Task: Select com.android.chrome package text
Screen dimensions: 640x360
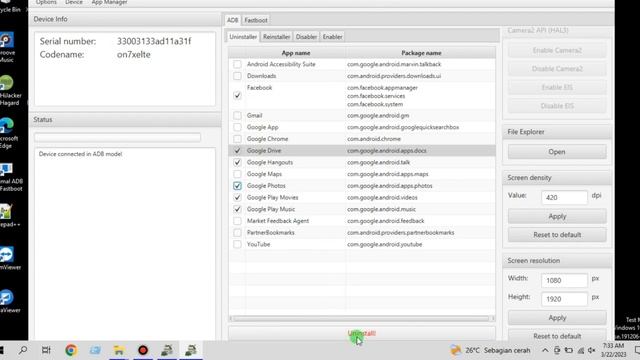Action: [x=374, y=139]
